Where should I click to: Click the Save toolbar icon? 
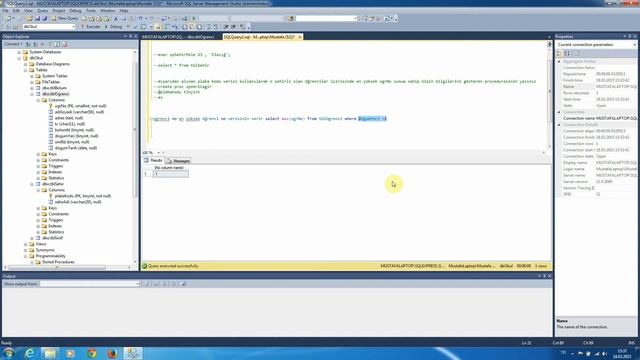37,18
